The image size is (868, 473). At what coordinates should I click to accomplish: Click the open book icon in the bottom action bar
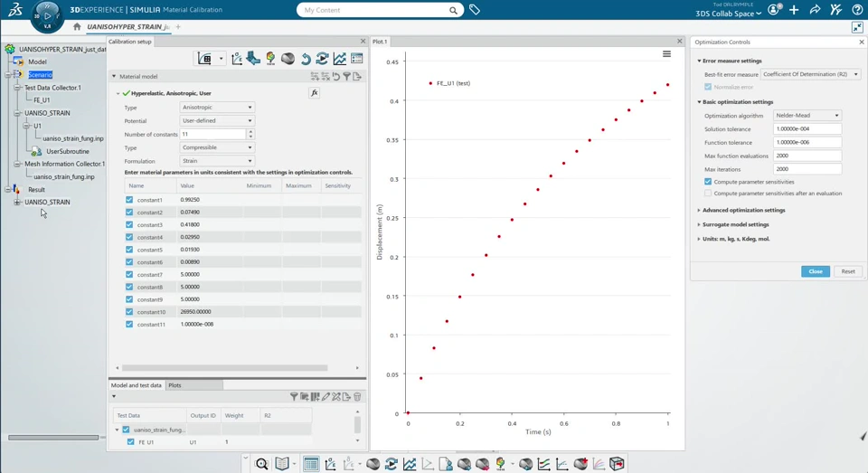tap(282, 464)
